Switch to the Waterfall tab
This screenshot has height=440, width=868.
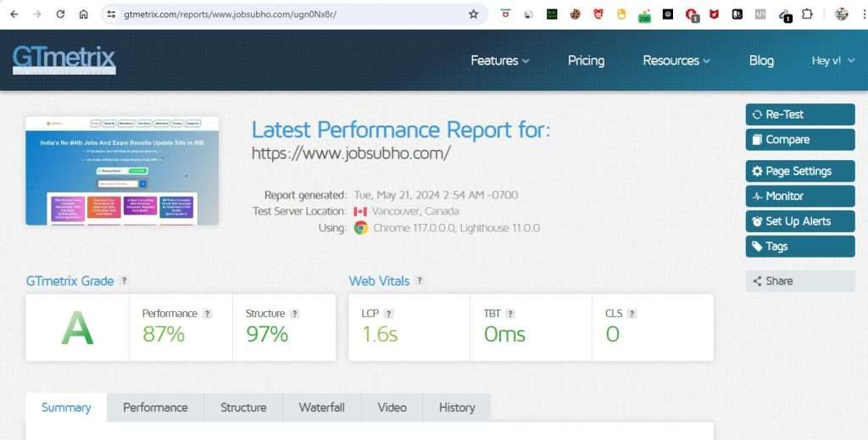tap(321, 408)
